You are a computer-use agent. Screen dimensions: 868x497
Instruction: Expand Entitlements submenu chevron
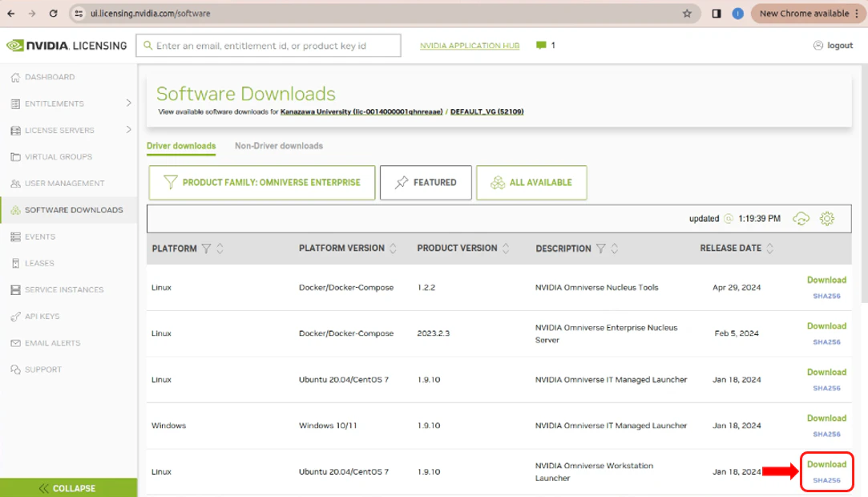pos(128,103)
